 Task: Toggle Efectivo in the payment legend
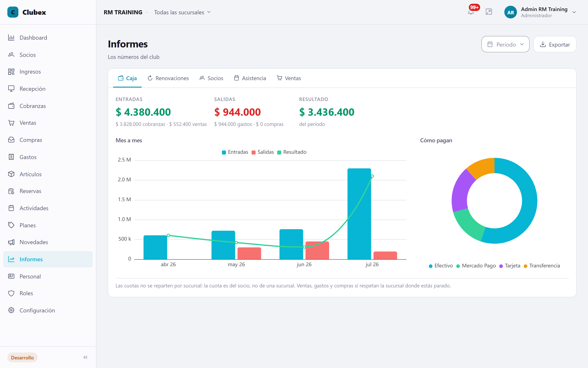coord(441,266)
